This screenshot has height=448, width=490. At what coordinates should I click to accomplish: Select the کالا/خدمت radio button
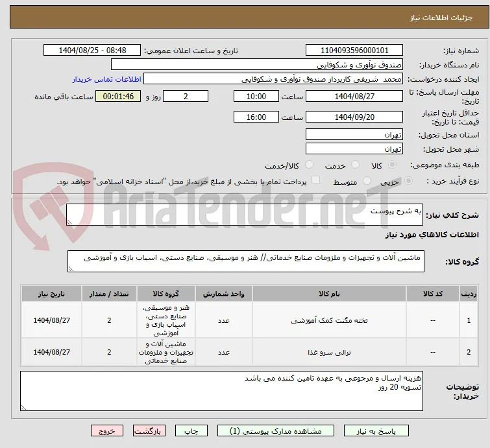309,165
